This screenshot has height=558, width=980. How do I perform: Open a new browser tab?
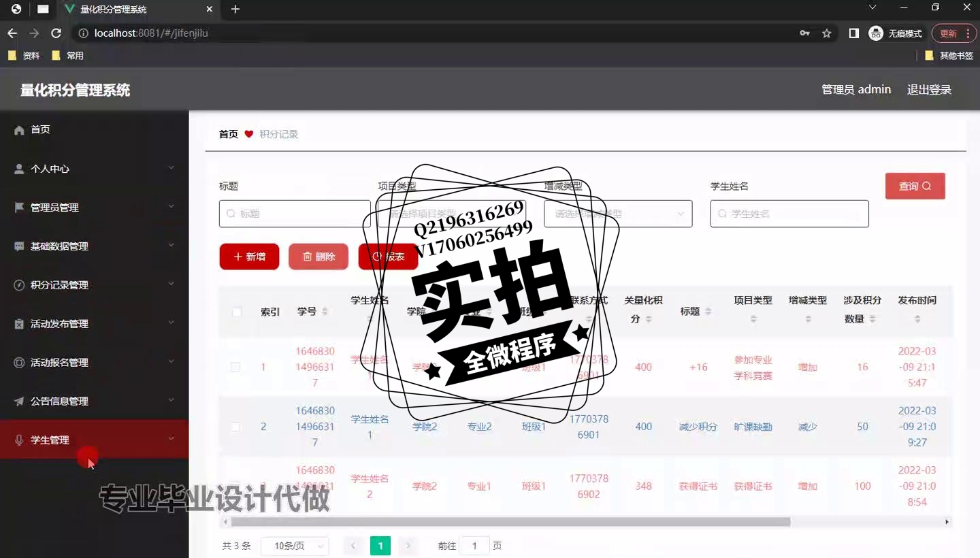(x=235, y=10)
